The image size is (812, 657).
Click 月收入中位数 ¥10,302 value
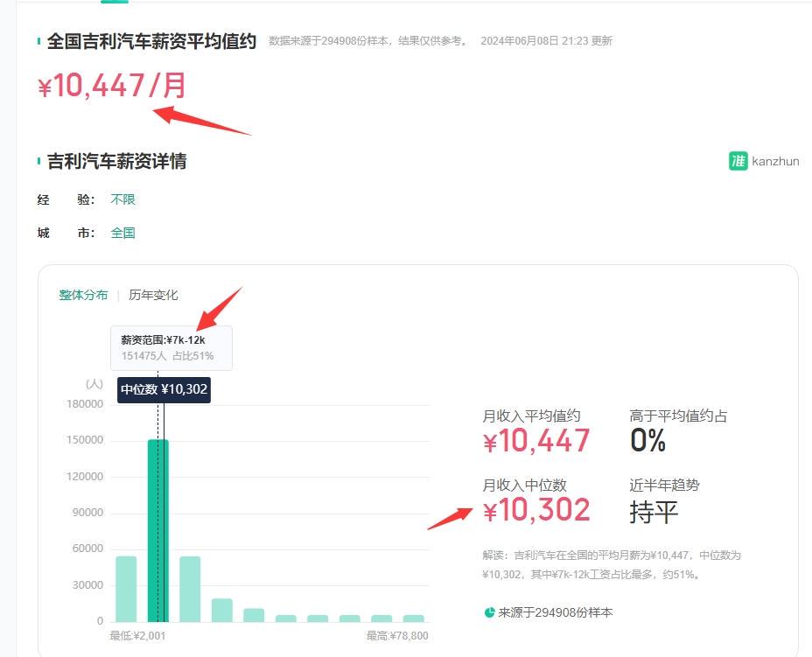536,510
